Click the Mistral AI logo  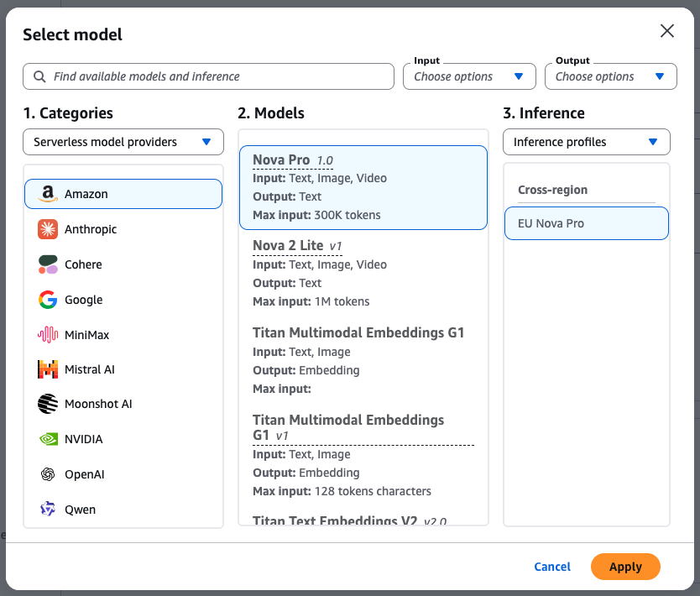pyautogui.click(x=48, y=369)
